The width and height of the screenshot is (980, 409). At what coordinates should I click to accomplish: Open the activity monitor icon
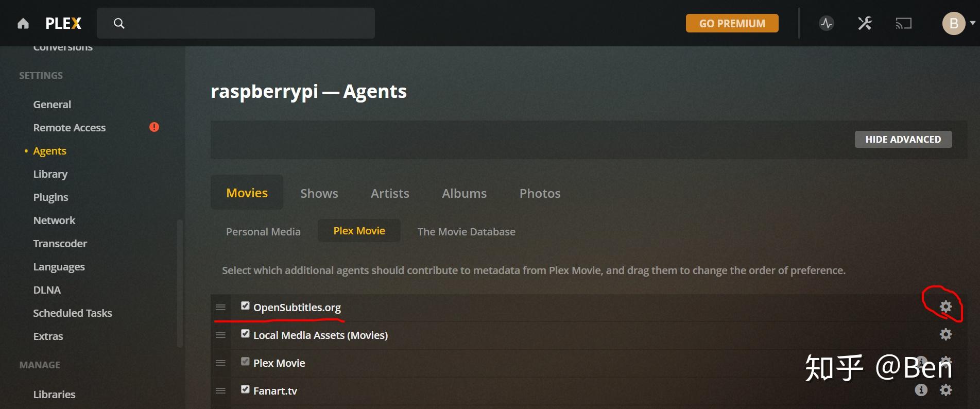tap(826, 24)
